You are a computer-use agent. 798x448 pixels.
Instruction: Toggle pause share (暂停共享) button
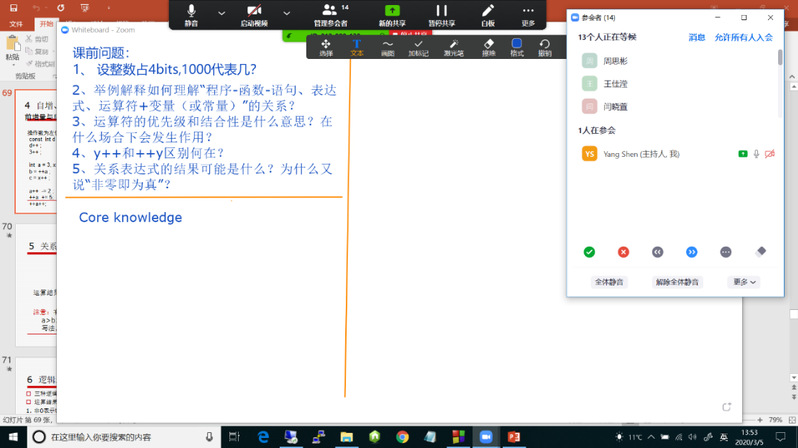pyautogui.click(x=440, y=13)
